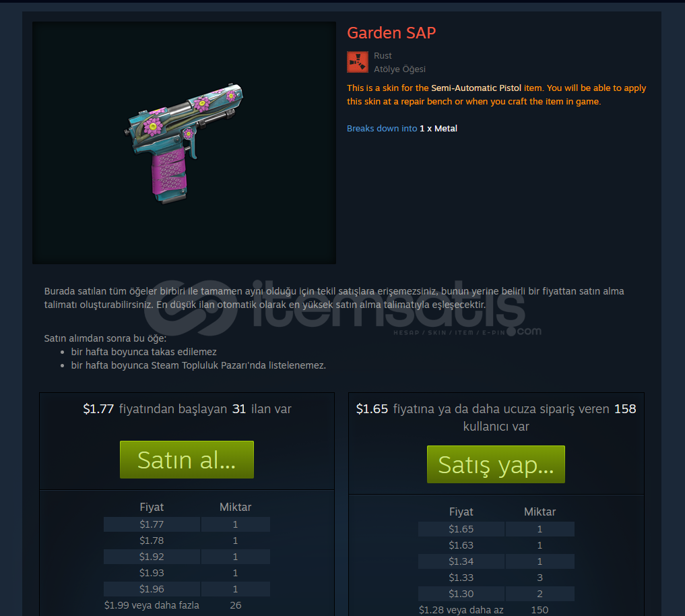This screenshot has width=685, height=616.
Task: Click the Rust game icon
Action: tap(358, 62)
